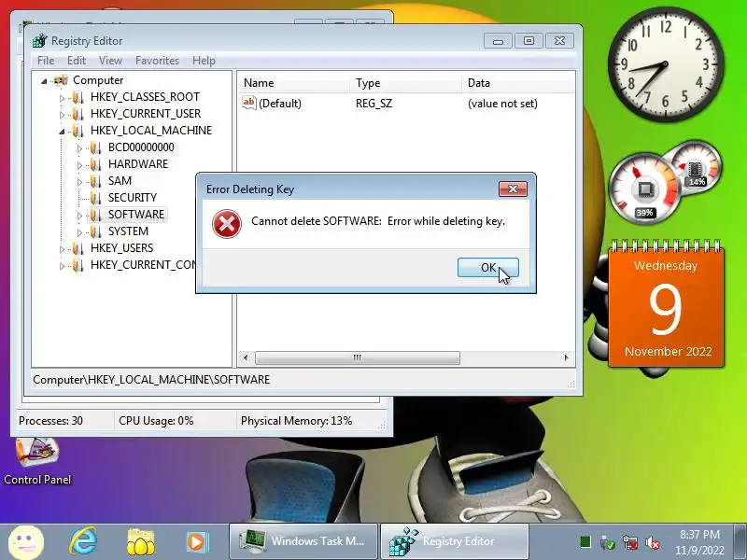
Task: Select the SYSTEM key label
Action: (128, 231)
